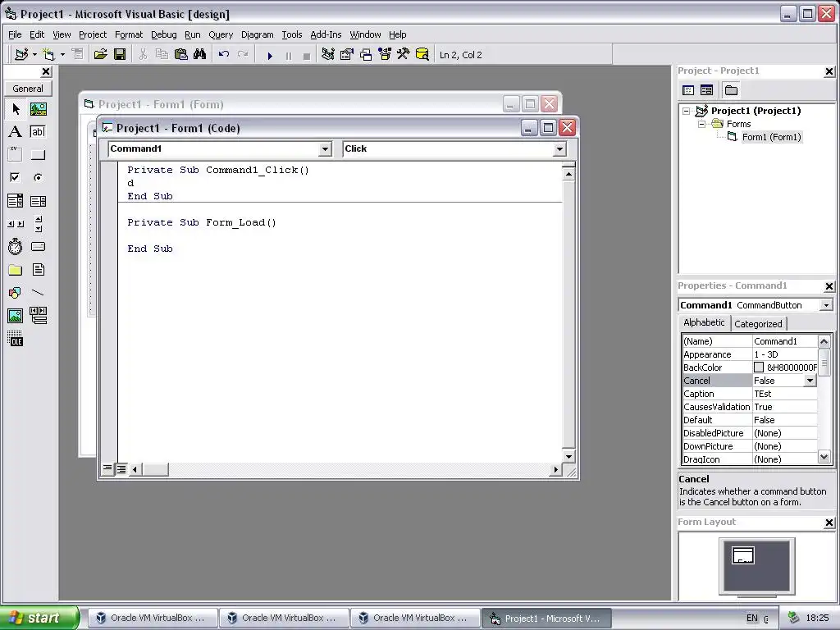Select the HScrollBar control tool
This screenshot has height=630, width=840.
(16, 224)
